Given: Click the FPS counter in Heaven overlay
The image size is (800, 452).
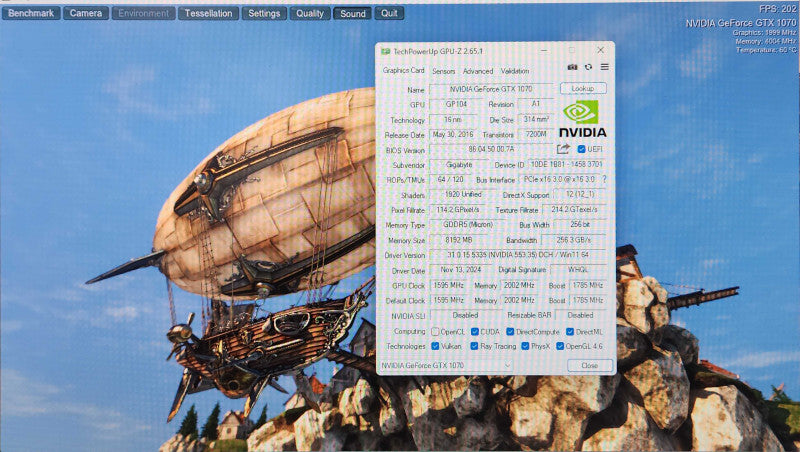Looking at the screenshot, I should [777, 9].
